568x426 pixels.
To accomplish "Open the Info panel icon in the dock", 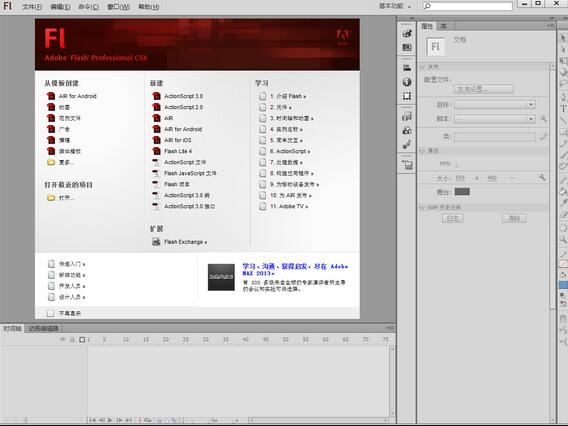I will click(x=407, y=82).
